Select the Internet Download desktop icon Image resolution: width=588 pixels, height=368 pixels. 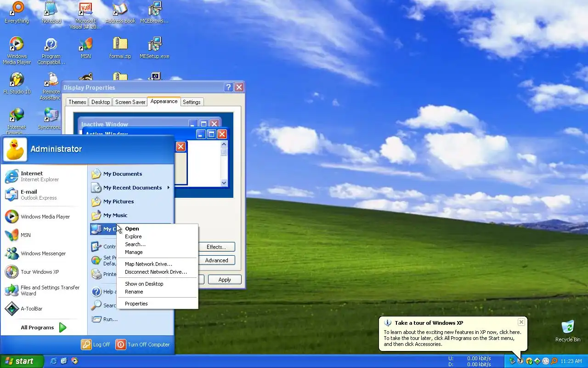(x=17, y=121)
